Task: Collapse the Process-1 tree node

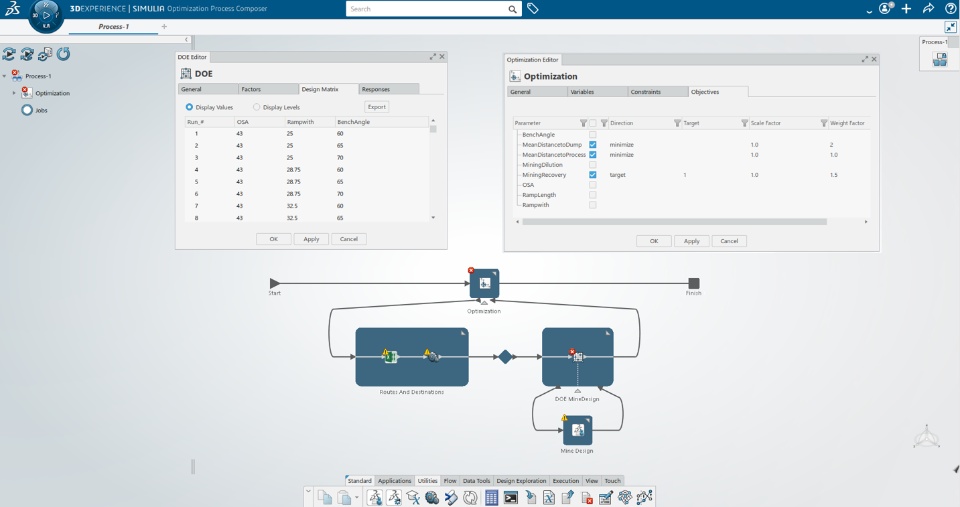Action: pyautogui.click(x=4, y=76)
